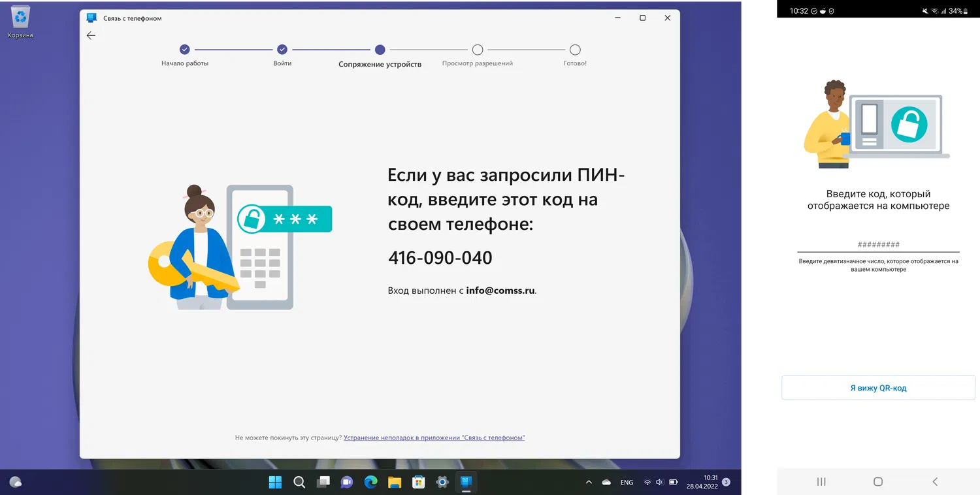This screenshot has width=980, height=495.
Task: Click the Войти step circle
Action: [282, 50]
